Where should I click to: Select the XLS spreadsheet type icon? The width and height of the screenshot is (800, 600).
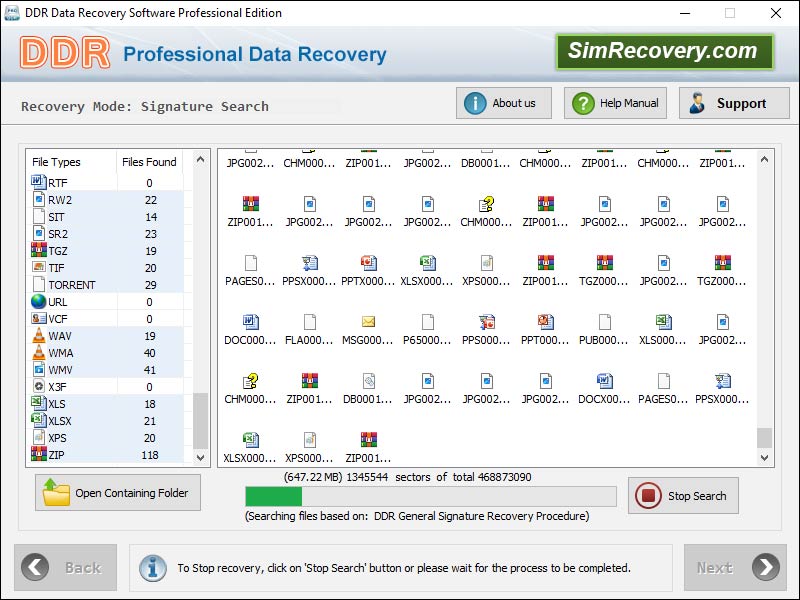tap(39, 403)
